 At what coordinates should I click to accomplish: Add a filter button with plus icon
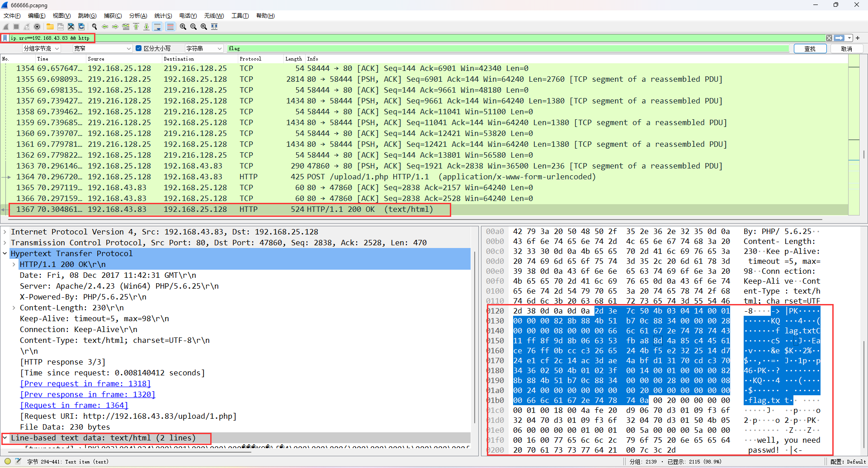click(x=858, y=38)
